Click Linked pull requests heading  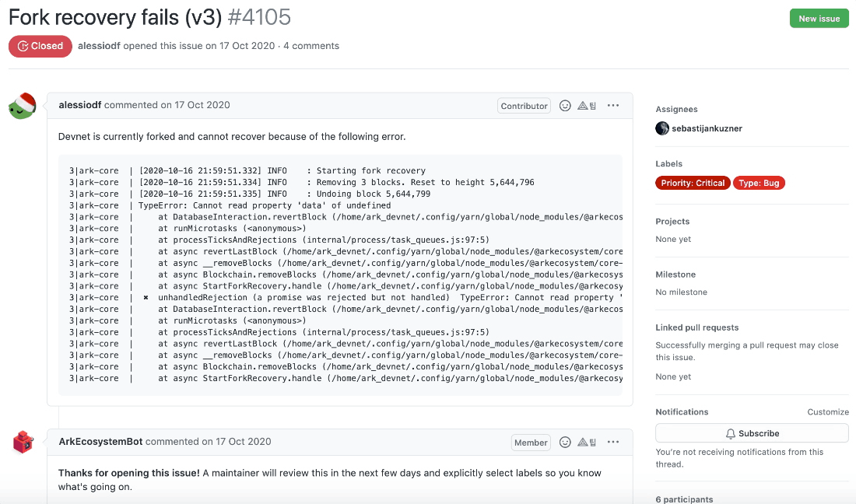pos(697,327)
